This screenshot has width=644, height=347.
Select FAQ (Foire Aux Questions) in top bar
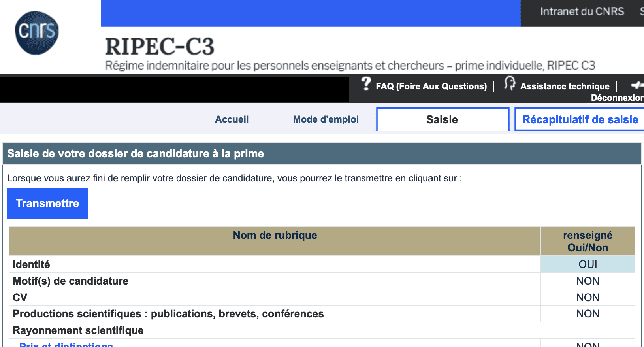[x=431, y=86]
